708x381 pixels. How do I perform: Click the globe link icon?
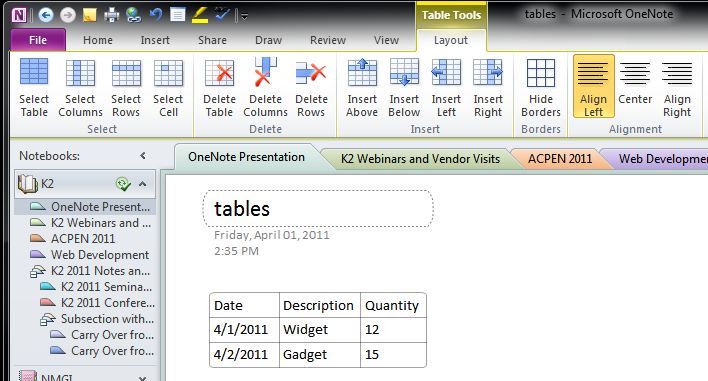(133, 15)
